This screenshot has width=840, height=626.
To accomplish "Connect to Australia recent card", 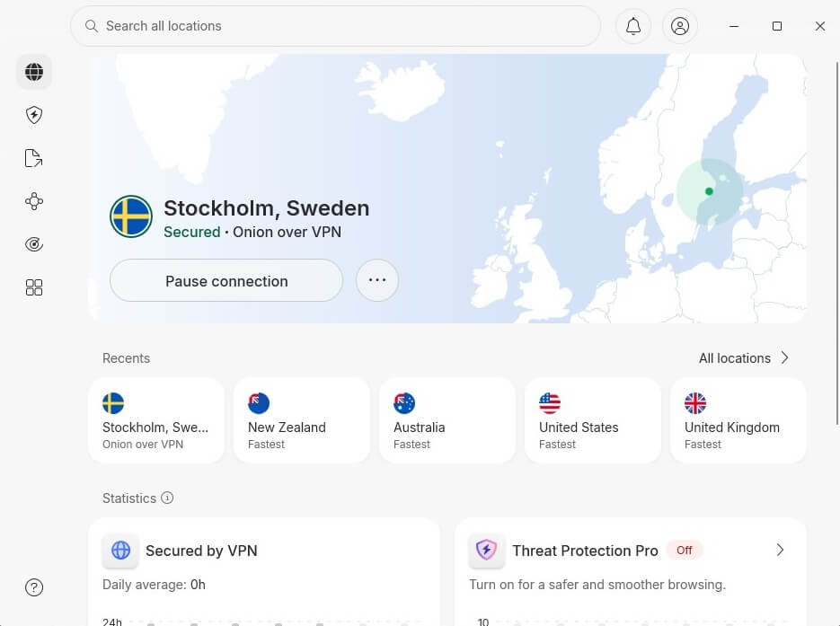I will click(x=447, y=420).
